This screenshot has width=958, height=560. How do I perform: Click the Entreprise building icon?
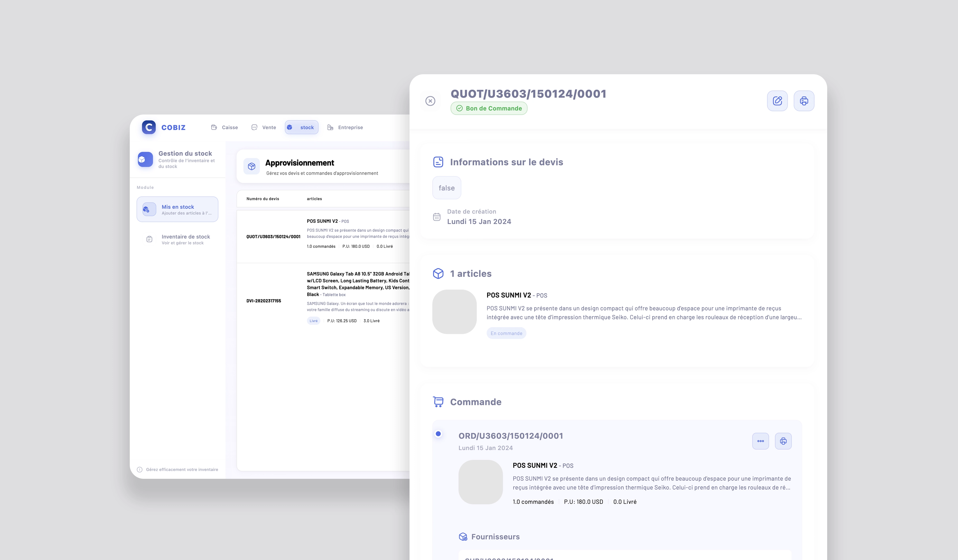(x=330, y=127)
